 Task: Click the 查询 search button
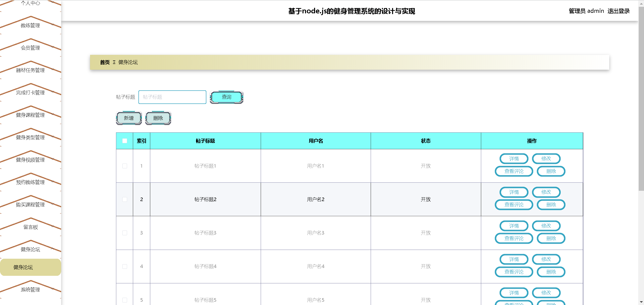pos(226,97)
